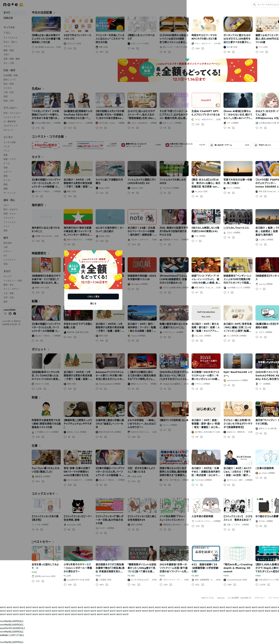The height and width of the screenshot is (644, 279).
Task: Click the くわしく見る button in popup
Action: click(x=93, y=297)
